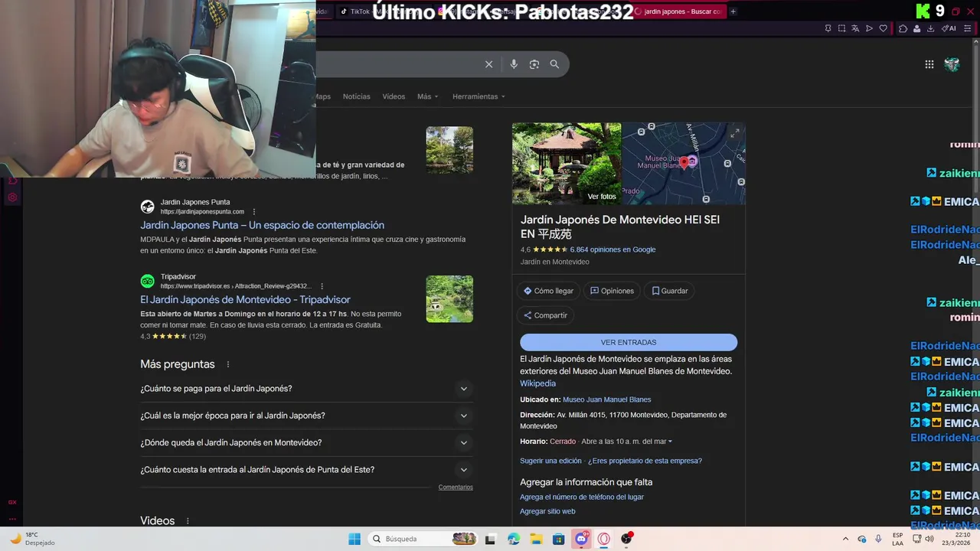Viewport: 980px width, 551px height.
Task: Open a new browser tab
Action: coord(733,11)
